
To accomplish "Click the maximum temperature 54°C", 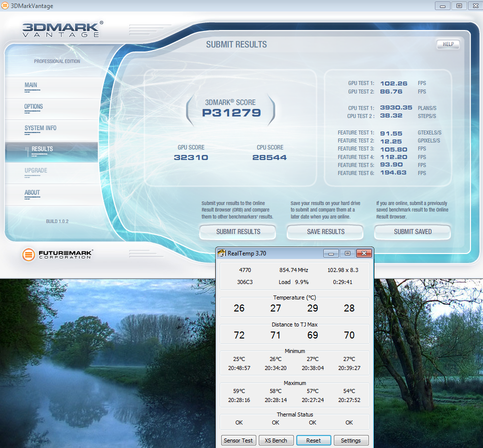I will click(349, 391).
